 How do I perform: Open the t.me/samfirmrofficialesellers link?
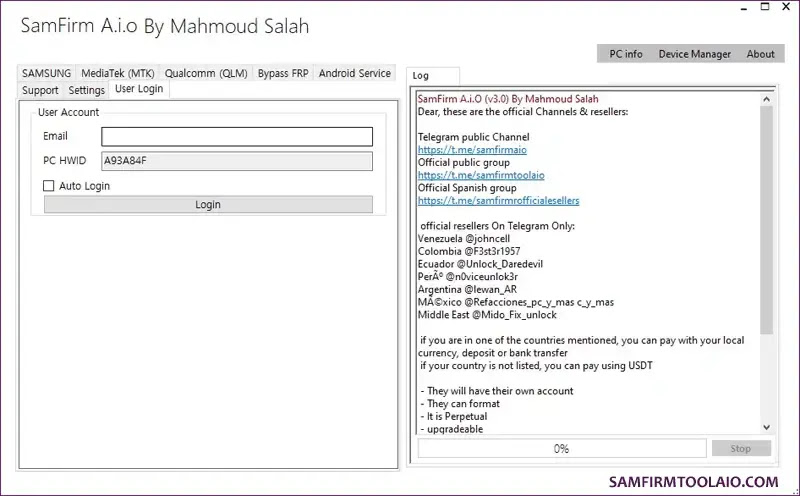[498, 201]
